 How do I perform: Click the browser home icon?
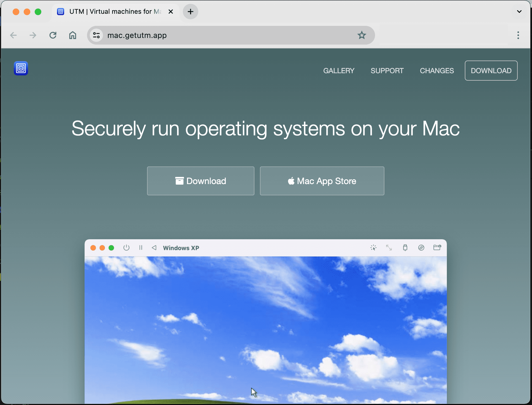click(x=73, y=35)
